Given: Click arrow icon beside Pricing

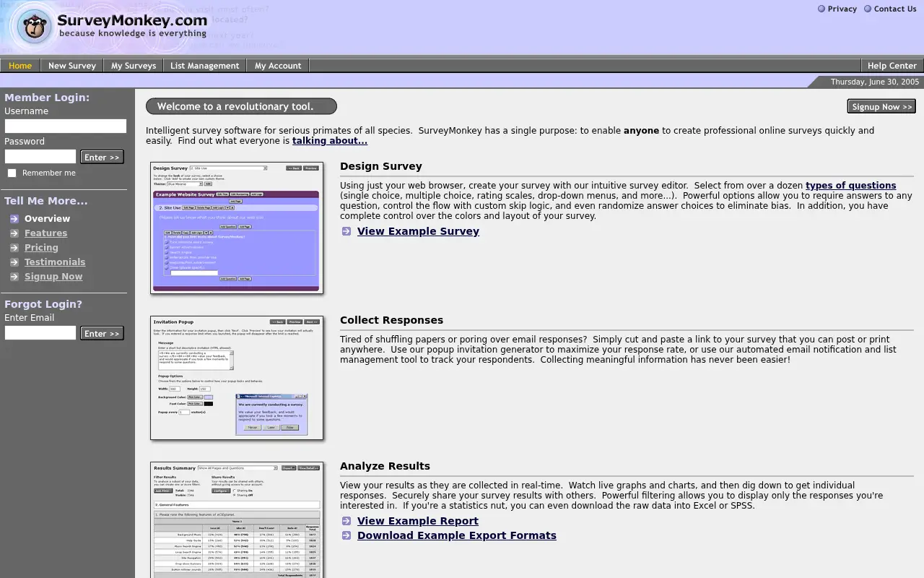Looking at the screenshot, I should pyautogui.click(x=14, y=248).
